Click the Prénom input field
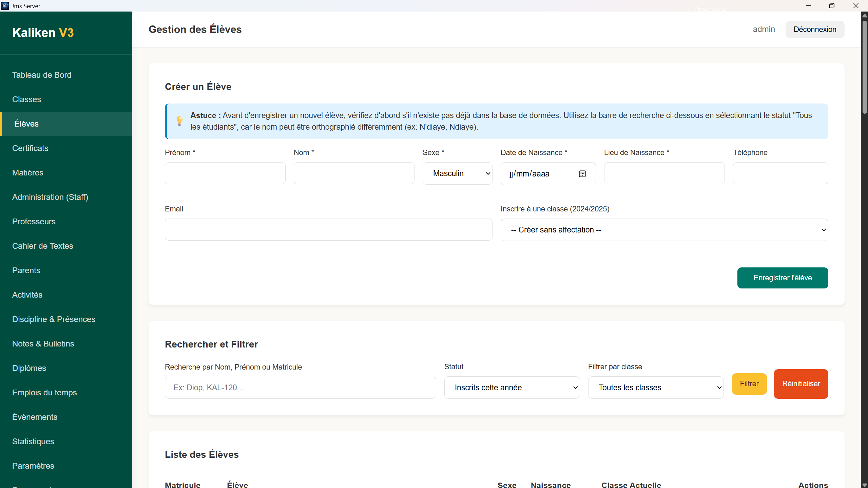 point(225,173)
